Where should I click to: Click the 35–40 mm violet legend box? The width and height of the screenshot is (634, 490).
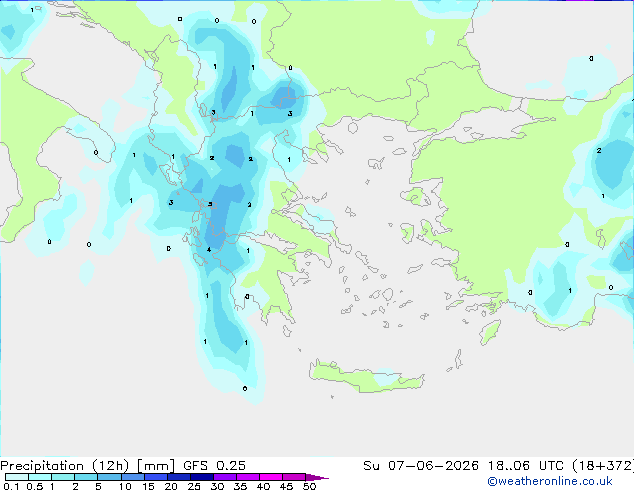pos(248,477)
